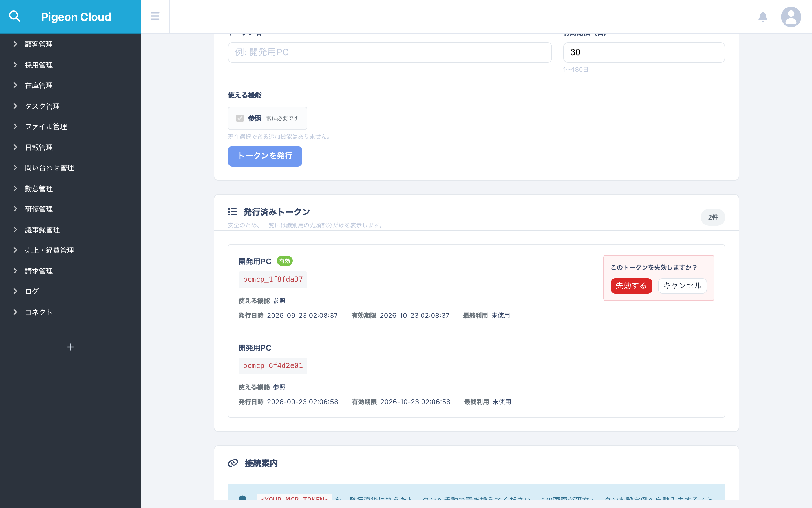Viewport: 812px width, 508px height.
Task: Add a new sidebar item with plus
Action: pos(70,347)
